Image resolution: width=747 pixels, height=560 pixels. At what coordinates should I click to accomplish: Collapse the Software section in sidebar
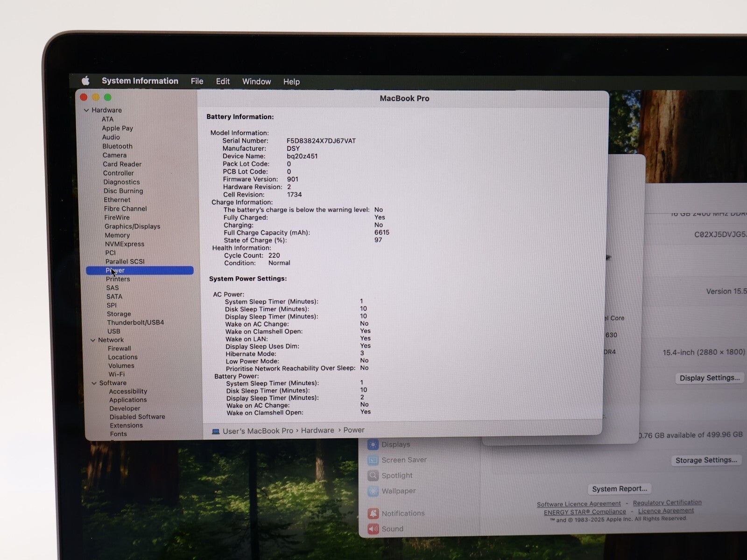point(94,383)
